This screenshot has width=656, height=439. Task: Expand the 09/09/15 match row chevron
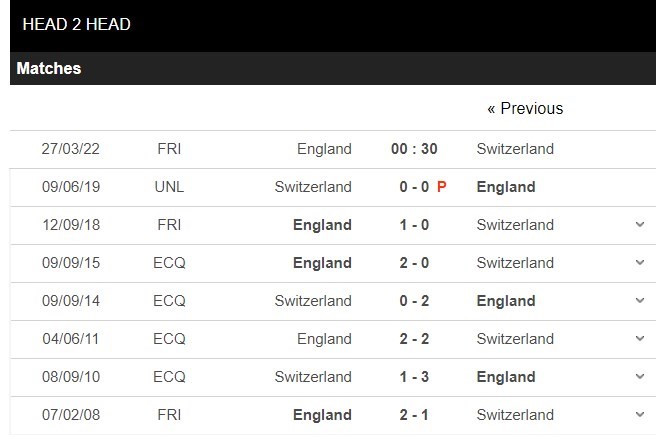(x=640, y=263)
